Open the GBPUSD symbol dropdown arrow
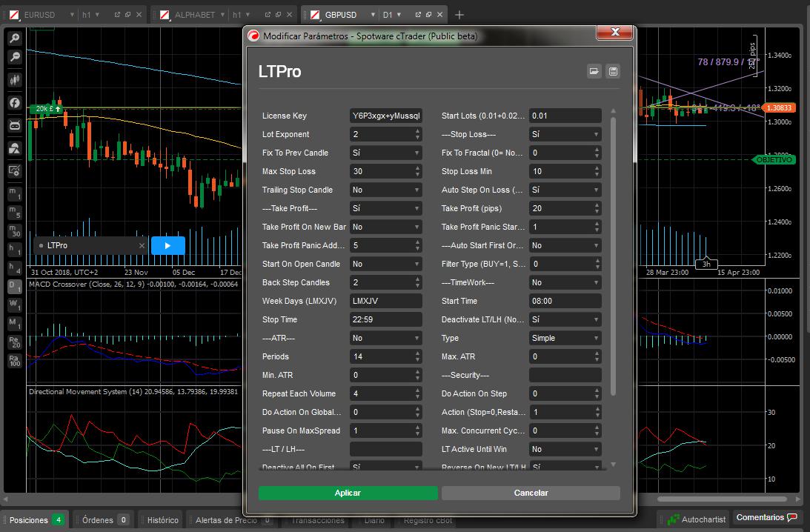810x532 pixels. click(x=373, y=15)
